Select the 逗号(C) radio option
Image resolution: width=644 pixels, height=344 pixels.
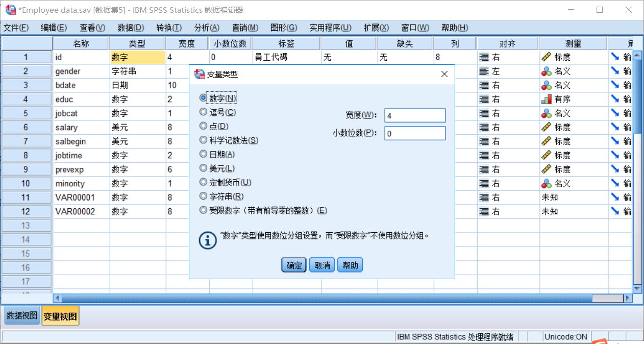[203, 112]
